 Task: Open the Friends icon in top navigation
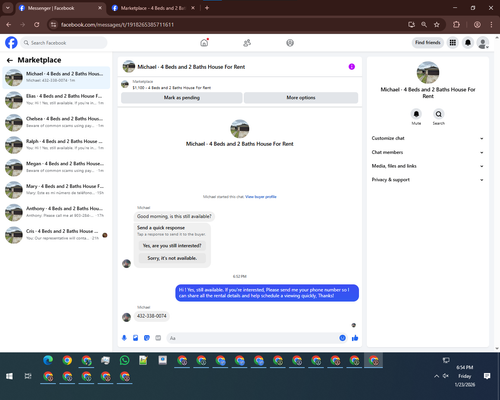(247, 43)
